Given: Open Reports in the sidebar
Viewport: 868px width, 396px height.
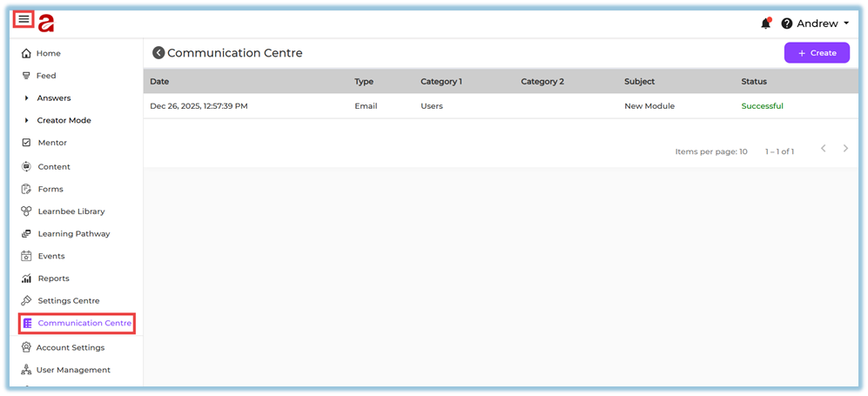Looking at the screenshot, I should coord(53,279).
